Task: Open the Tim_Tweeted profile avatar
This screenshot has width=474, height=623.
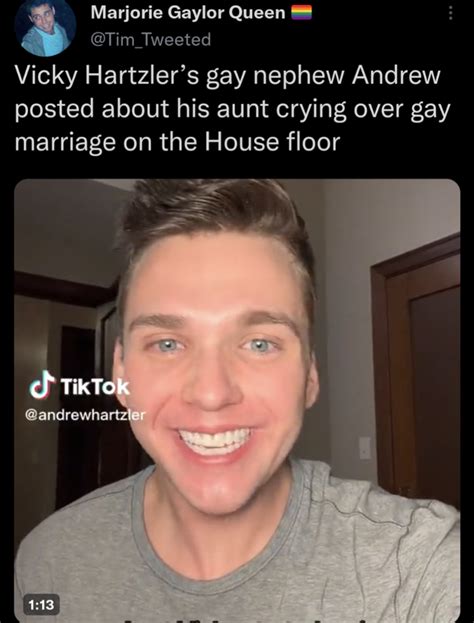Action: (45, 27)
